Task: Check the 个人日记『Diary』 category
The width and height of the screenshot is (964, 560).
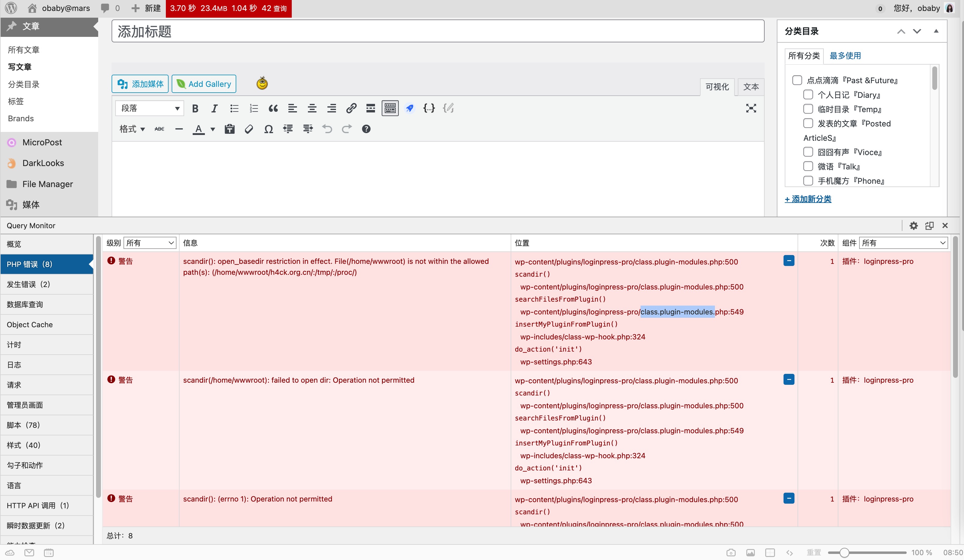Action: coord(808,95)
